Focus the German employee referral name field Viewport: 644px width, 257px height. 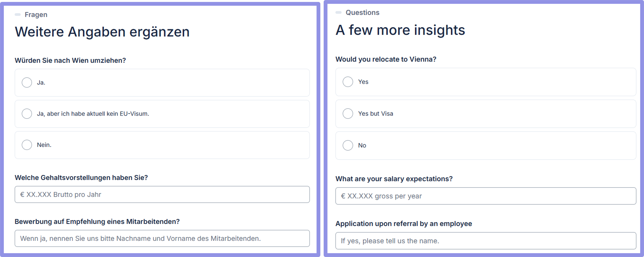pyautogui.click(x=162, y=238)
